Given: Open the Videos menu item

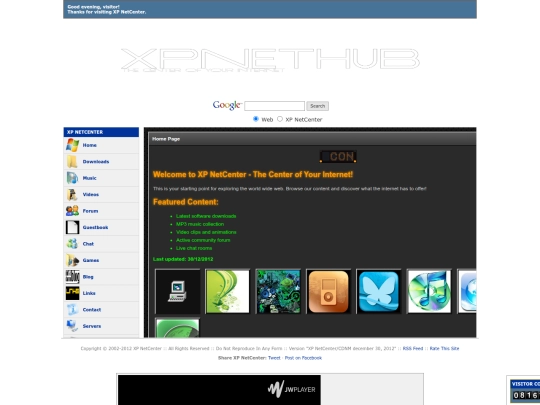Looking at the screenshot, I should point(91,195).
